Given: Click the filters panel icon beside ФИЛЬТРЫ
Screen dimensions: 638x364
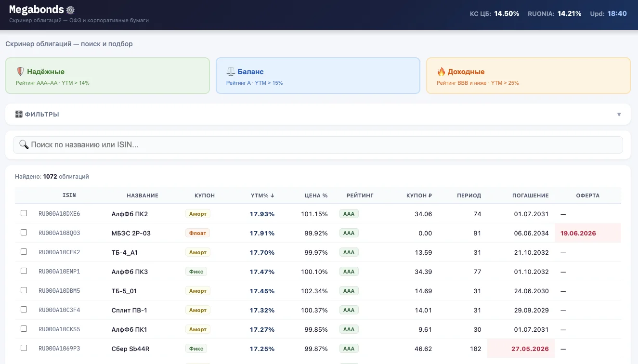Looking at the screenshot, I should (19, 115).
